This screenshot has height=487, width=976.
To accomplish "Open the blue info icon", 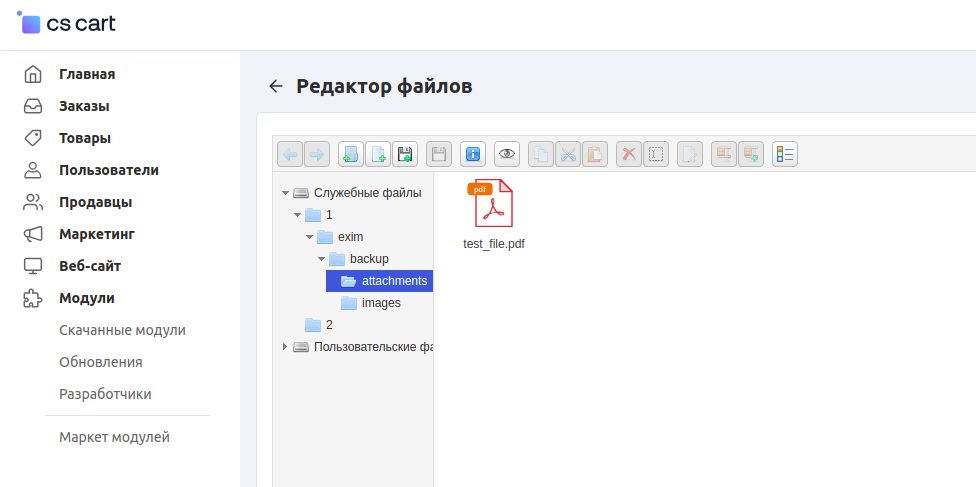I will [473, 154].
